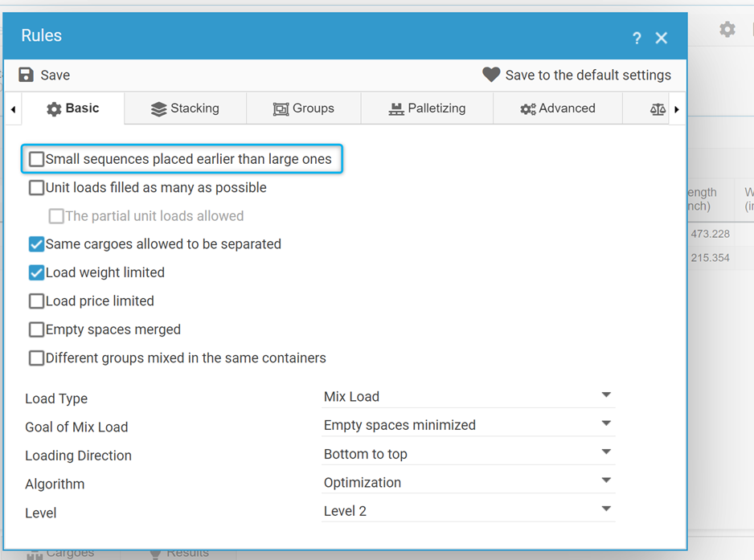
Task: Switch to the Basic tab
Action: pos(73,108)
